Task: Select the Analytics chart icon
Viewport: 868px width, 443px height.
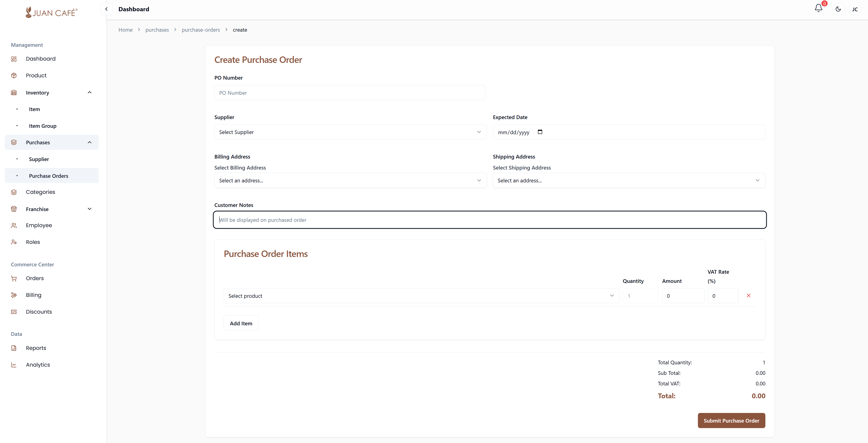Action: coord(14,365)
